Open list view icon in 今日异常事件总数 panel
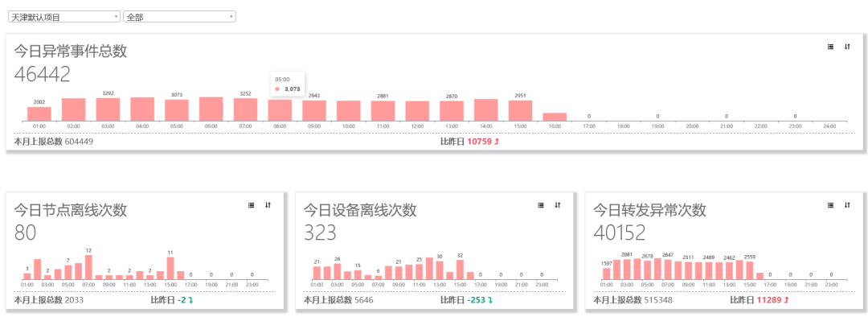The image size is (868, 321). [830, 47]
